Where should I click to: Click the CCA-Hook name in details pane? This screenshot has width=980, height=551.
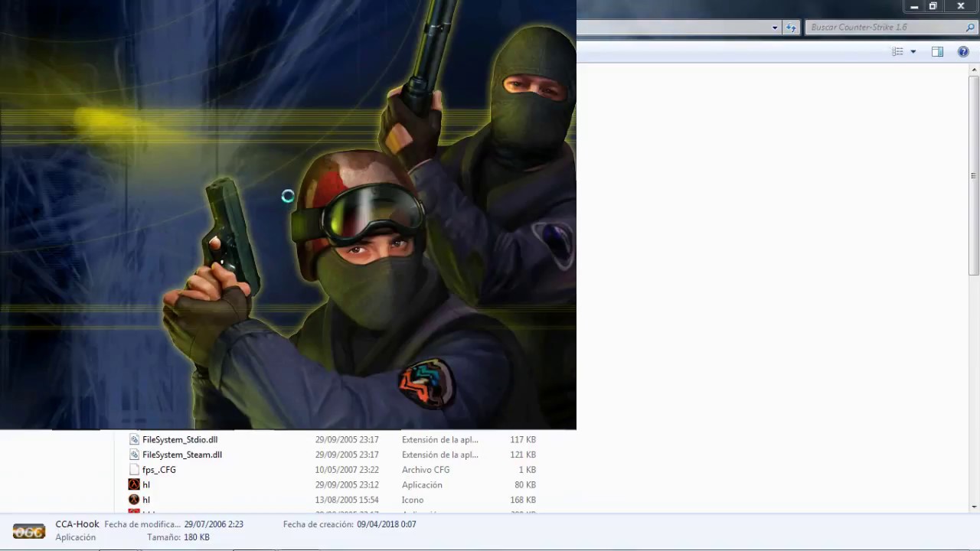click(77, 524)
